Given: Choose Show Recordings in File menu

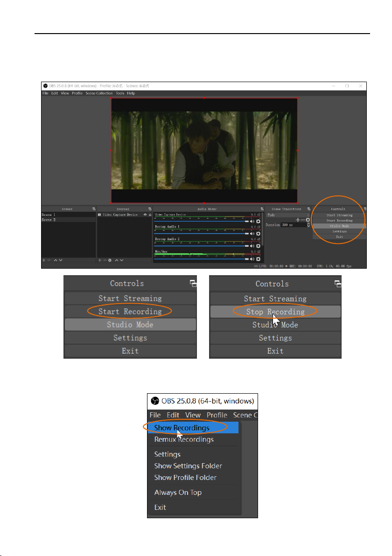Looking at the screenshot, I should coord(193,428).
